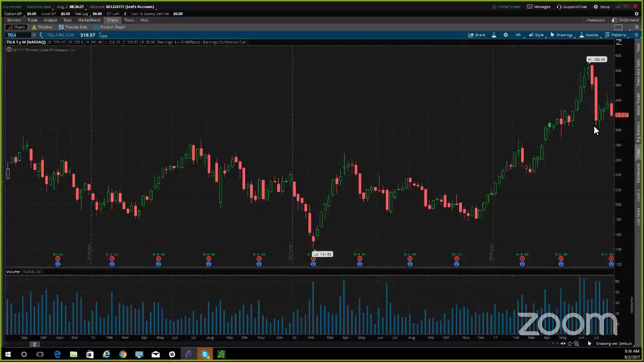This screenshot has height=362, width=644.
Task: Open the MarketWatch tab
Action: [x=89, y=20]
